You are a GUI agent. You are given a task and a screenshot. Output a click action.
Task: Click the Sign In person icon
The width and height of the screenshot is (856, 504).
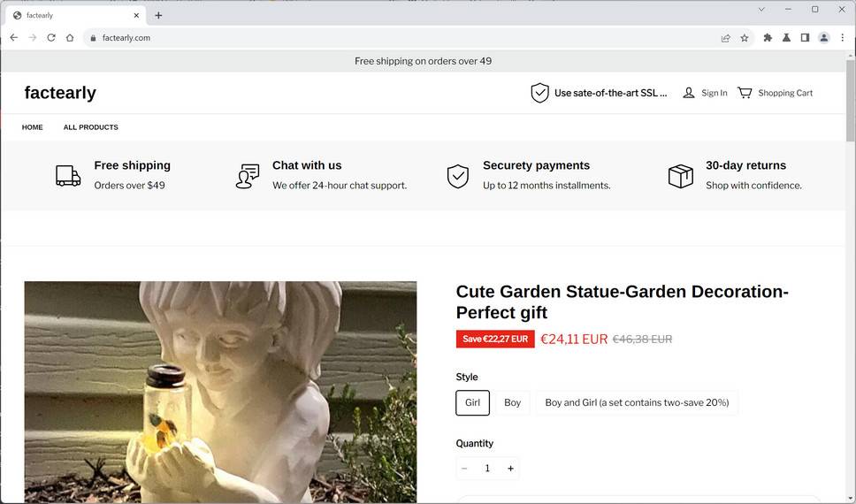689,93
